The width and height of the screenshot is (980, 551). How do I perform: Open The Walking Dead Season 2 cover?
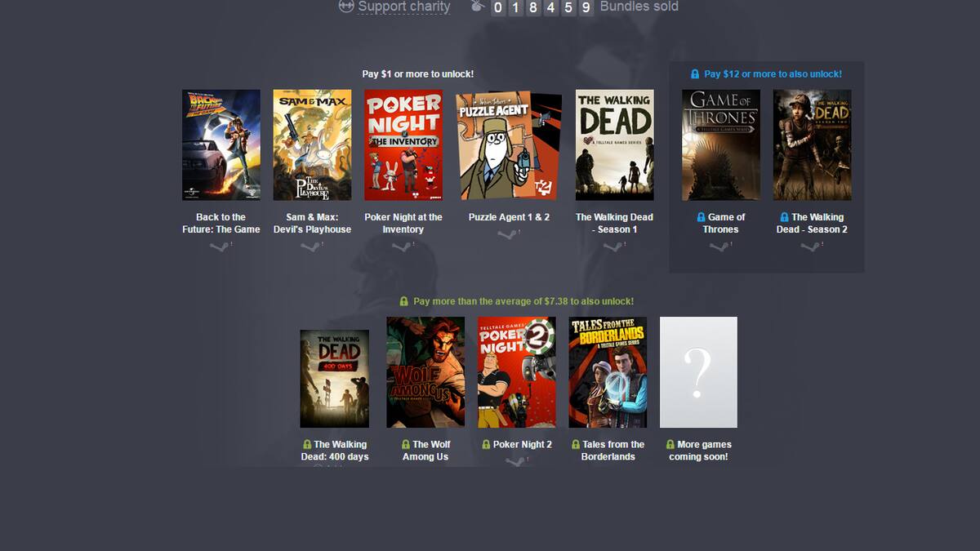point(812,144)
